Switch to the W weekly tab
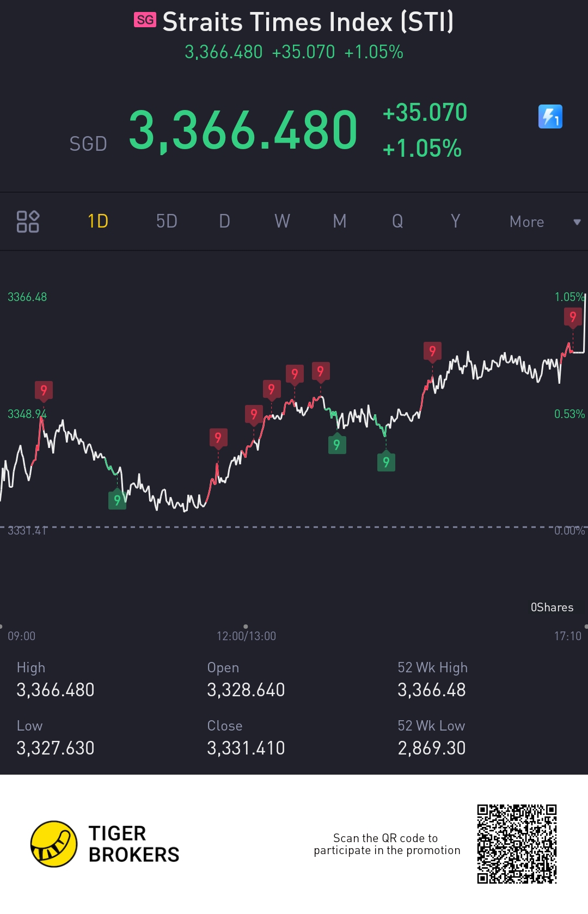Viewport: 588px width, 914px height. (282, 222)
